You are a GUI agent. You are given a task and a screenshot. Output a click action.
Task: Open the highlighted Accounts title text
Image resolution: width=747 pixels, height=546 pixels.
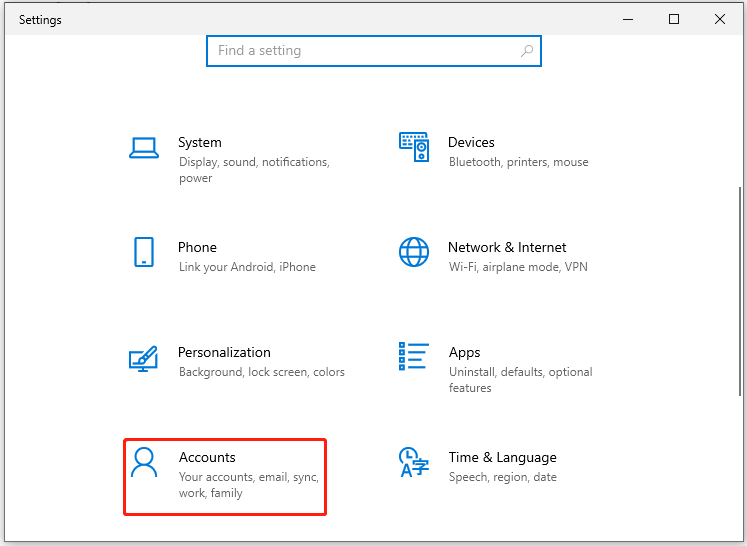(207, 458)
